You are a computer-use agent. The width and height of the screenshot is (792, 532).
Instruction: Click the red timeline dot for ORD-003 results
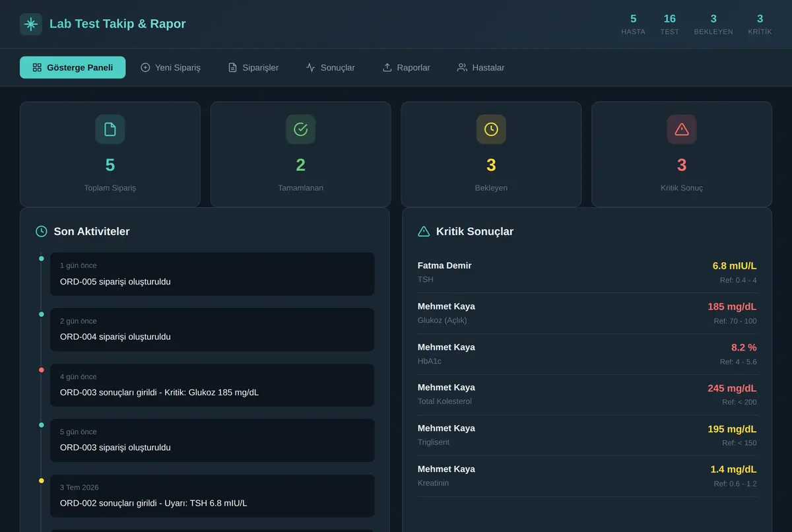[42, 370]
